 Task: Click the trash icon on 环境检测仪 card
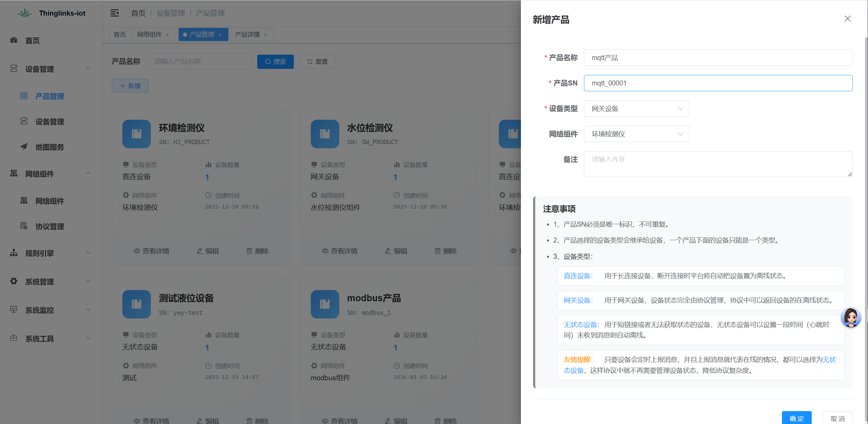[250, 251]
